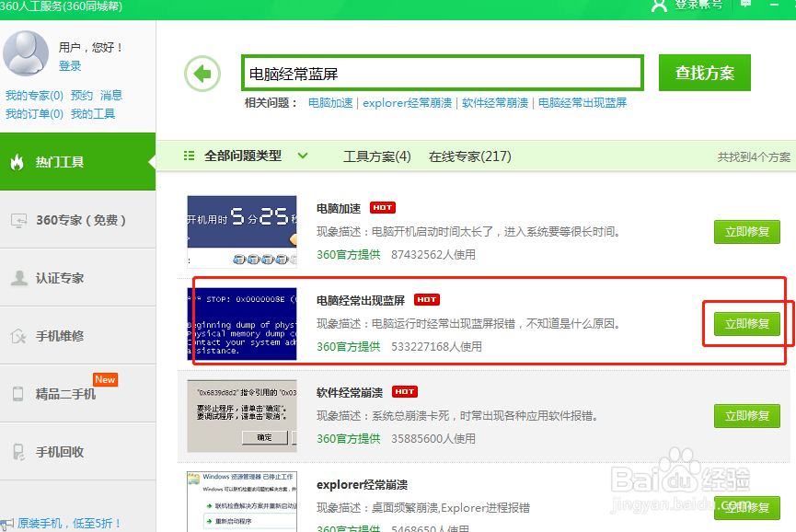Click the recycle phone icon beside 手机回收

[18, 452]
